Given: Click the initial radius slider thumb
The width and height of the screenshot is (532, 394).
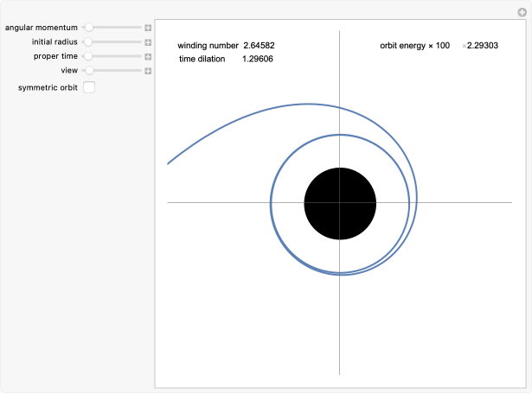Looking at the screenshot, I should (x=88, y=41).
